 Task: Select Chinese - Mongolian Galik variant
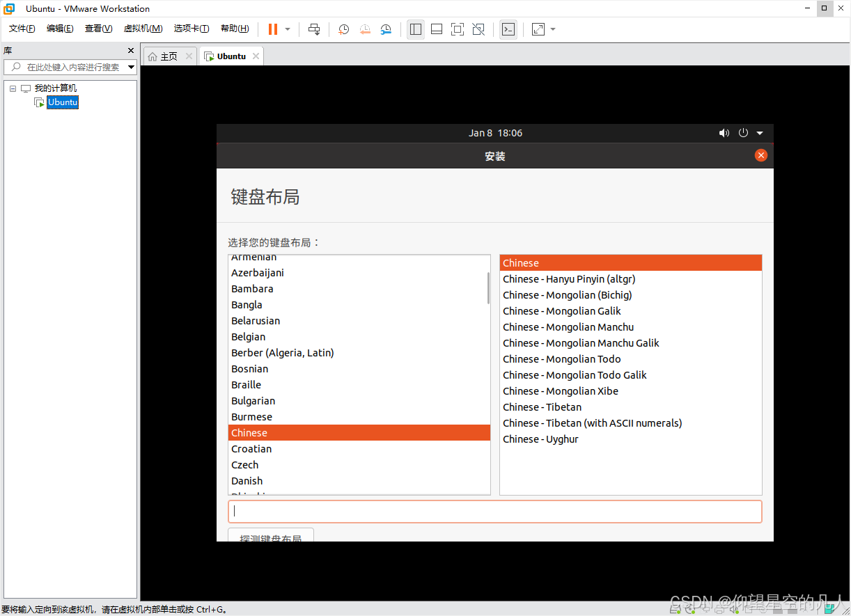(x=631, y=311)
